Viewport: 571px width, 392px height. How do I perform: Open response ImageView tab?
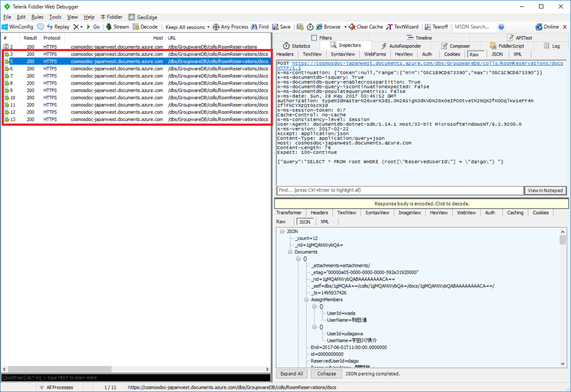point(409,213)
